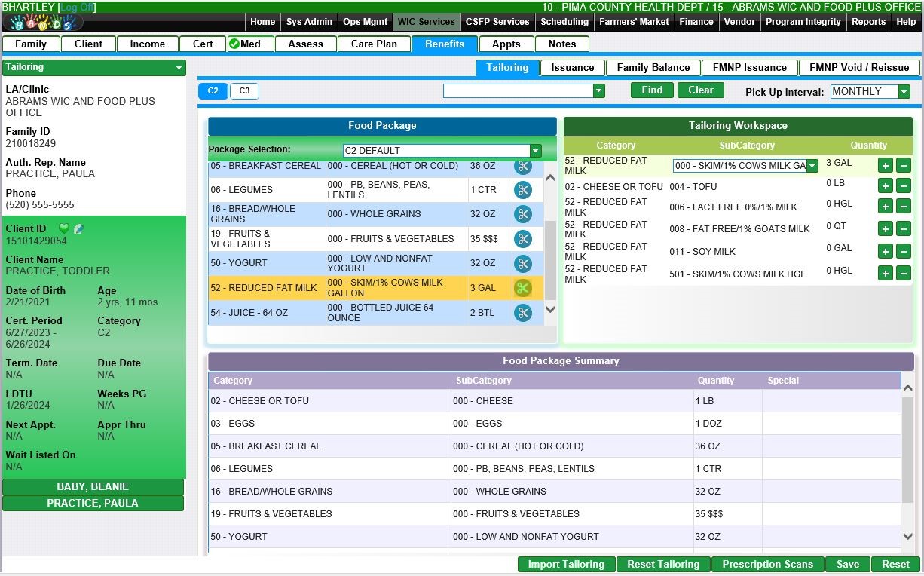
Task: Click the pencil note icon beside Client ID
Action: pyautogui.click(x=78, y=228)
